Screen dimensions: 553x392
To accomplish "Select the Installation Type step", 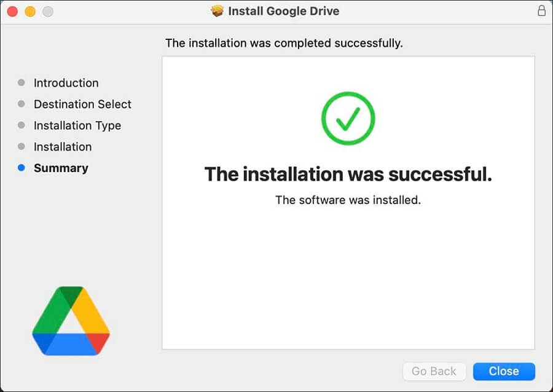I will [x=77, y=125].
